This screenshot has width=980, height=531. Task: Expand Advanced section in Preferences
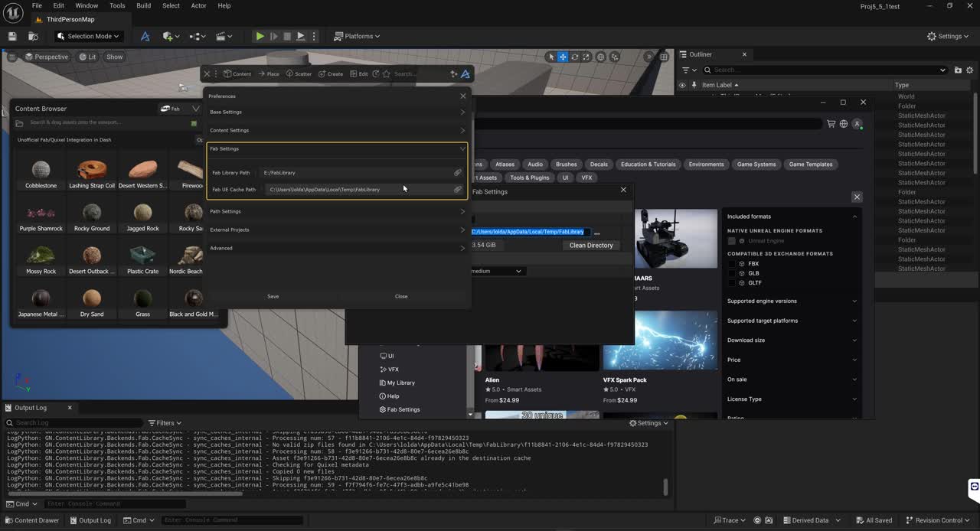tap(337, 248)
